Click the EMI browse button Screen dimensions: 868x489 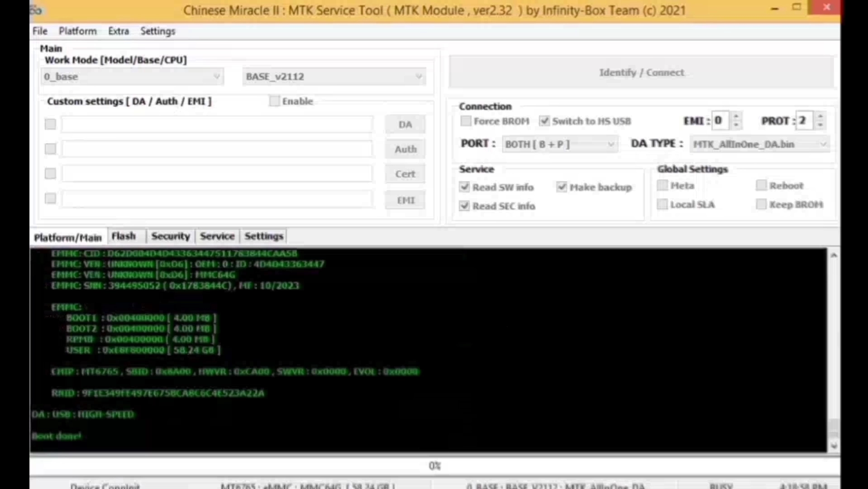[405, 200]
